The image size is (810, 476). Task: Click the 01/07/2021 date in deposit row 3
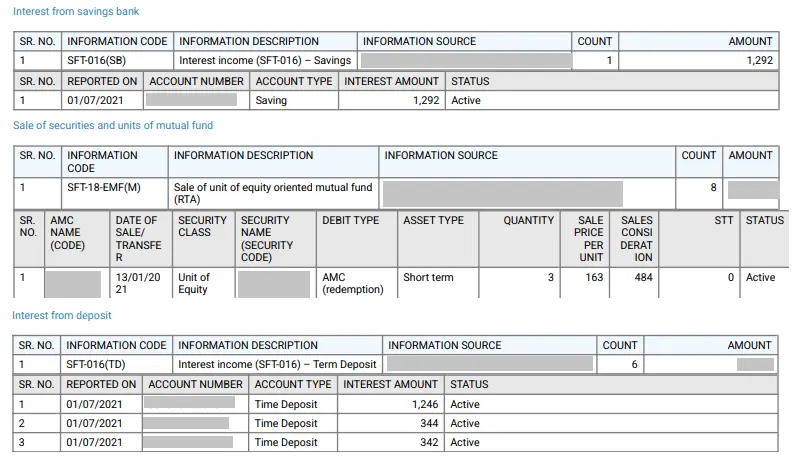(94, 442)
